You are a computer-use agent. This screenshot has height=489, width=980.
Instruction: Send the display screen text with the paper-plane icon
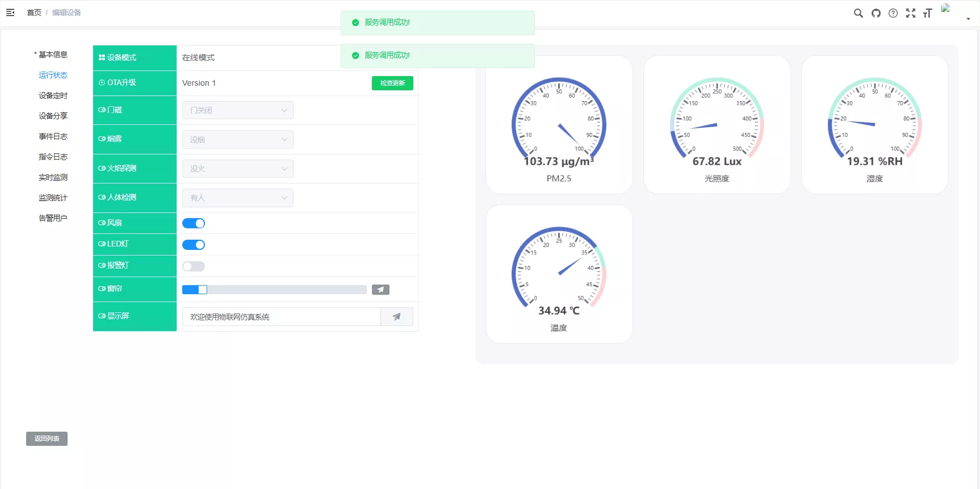coord(396,317)
